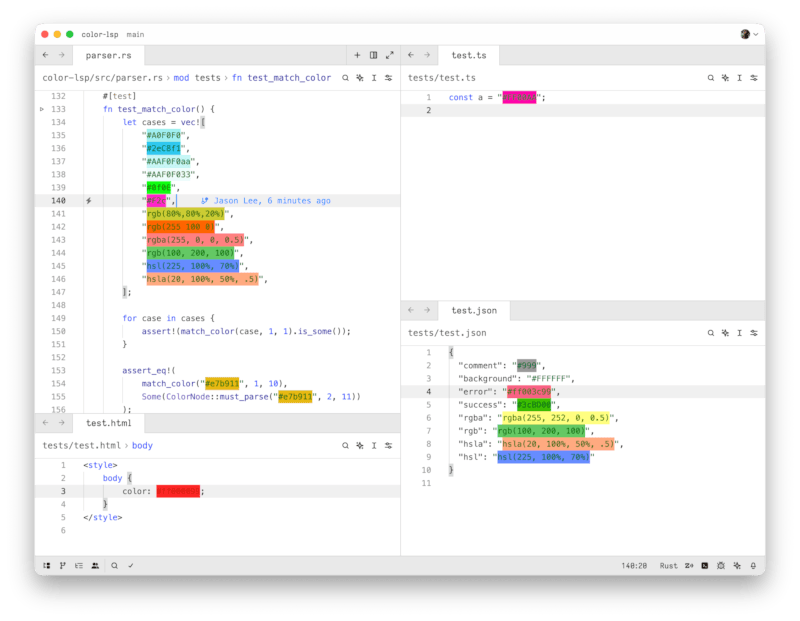Split the parser.rs pane
800x621 pixels.
point(373,55)
